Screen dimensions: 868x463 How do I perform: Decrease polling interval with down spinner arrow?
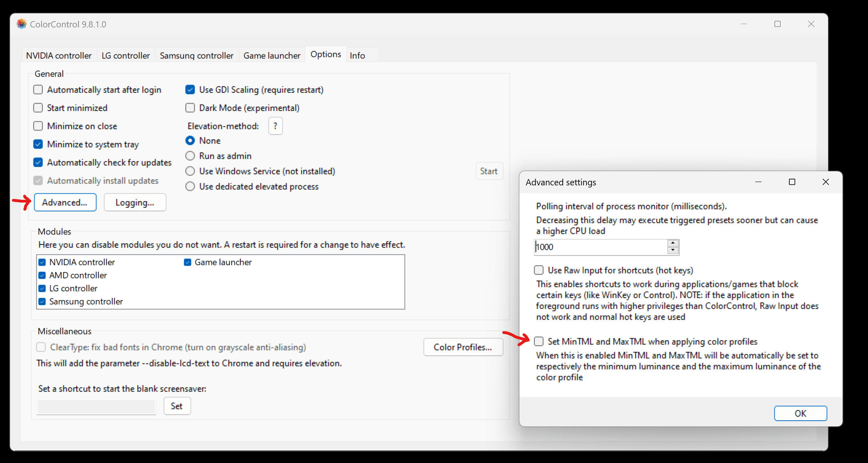coord(673,250)
